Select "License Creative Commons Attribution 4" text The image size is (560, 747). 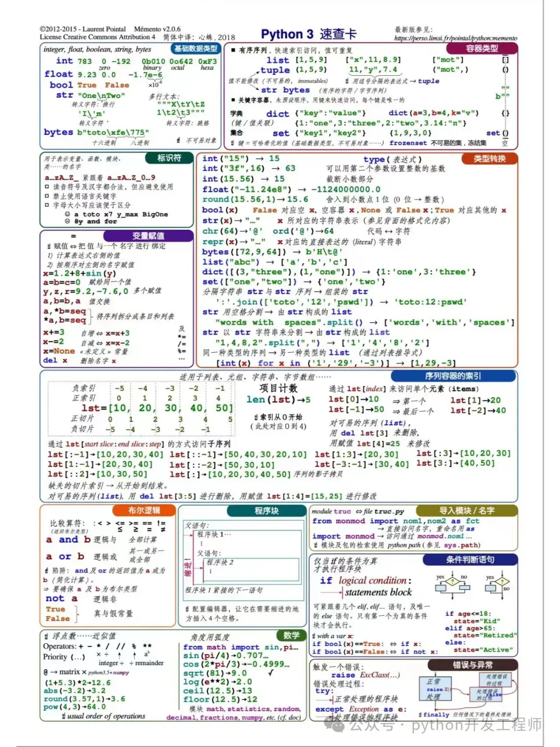click(97, 37)
